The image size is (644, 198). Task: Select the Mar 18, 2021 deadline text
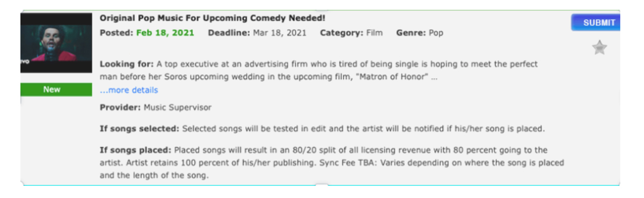point(280,33)
